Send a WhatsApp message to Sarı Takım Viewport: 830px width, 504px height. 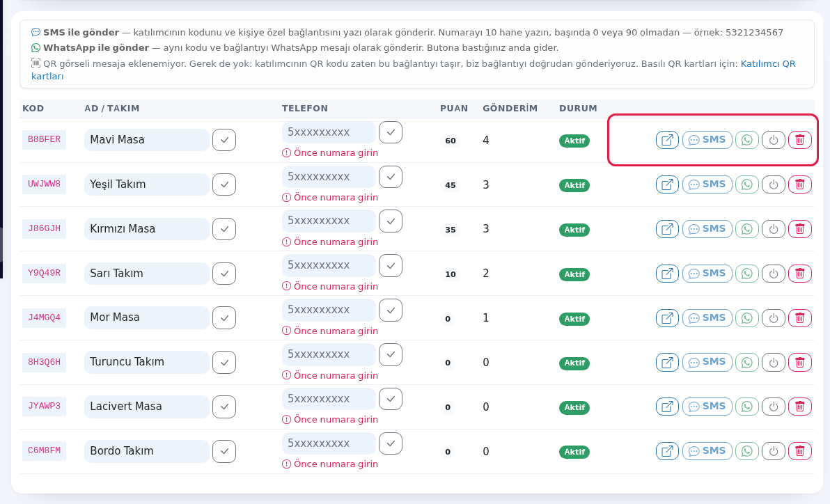(747, 274)
